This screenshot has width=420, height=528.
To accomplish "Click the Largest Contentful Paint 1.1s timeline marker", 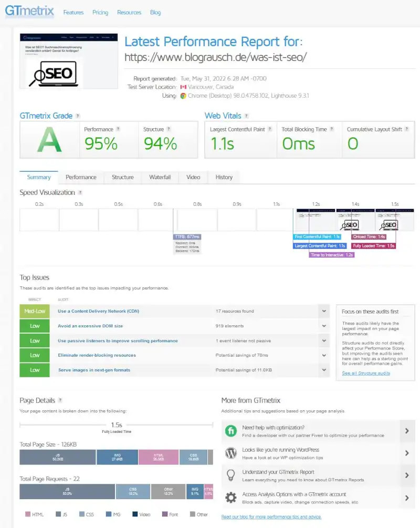I will [320, 246].
